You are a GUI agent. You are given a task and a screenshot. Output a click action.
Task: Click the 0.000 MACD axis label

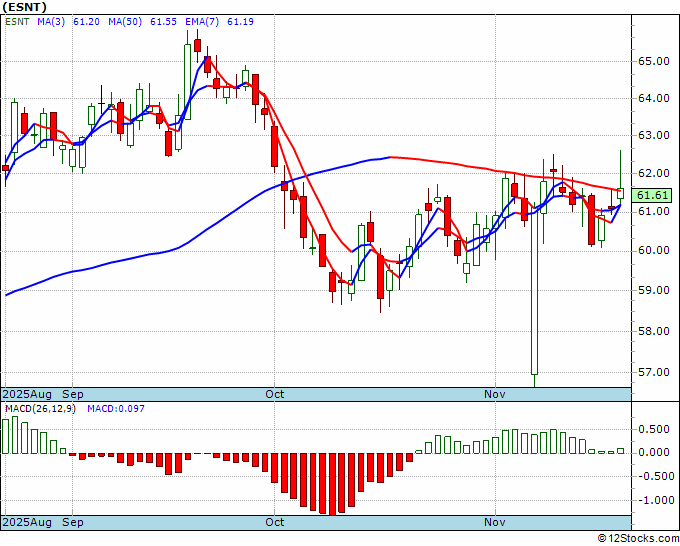tap(654, 452)
